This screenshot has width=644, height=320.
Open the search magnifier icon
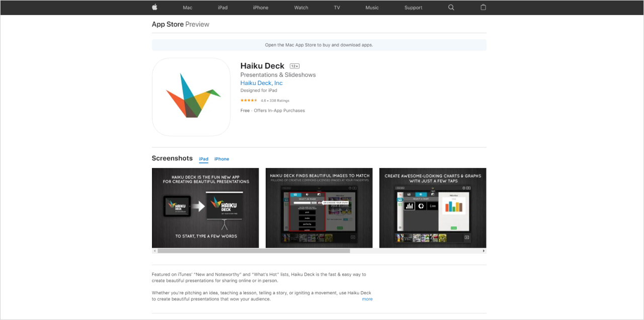point(451,8)
